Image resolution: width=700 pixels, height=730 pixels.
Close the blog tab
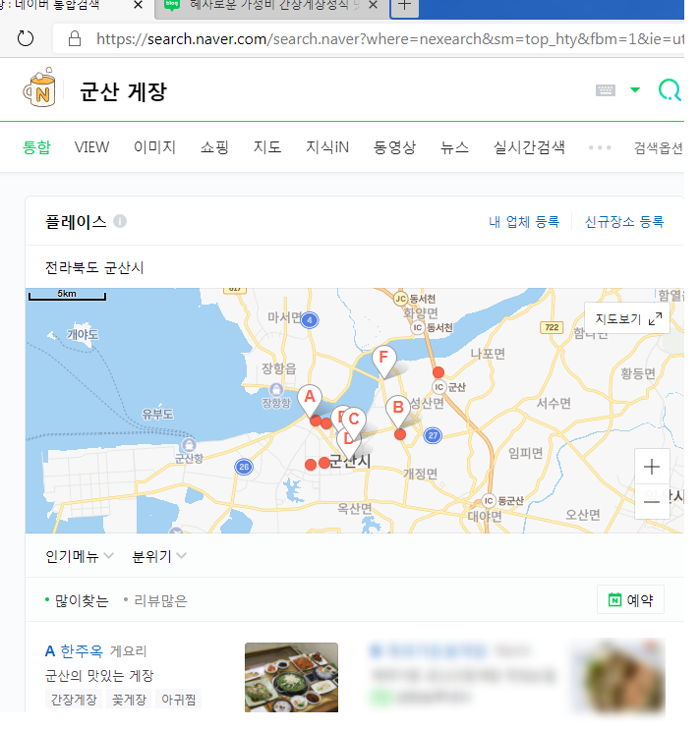coord(373,6)
